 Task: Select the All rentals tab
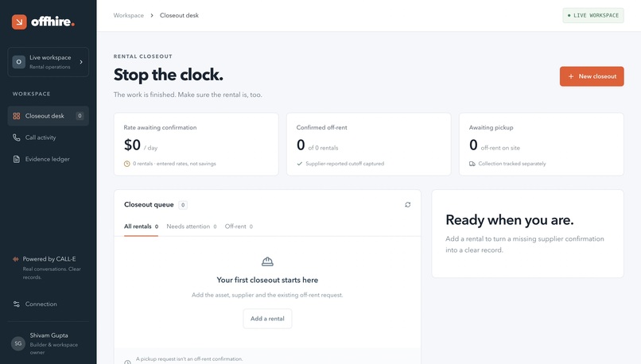(x=141, y=227)
